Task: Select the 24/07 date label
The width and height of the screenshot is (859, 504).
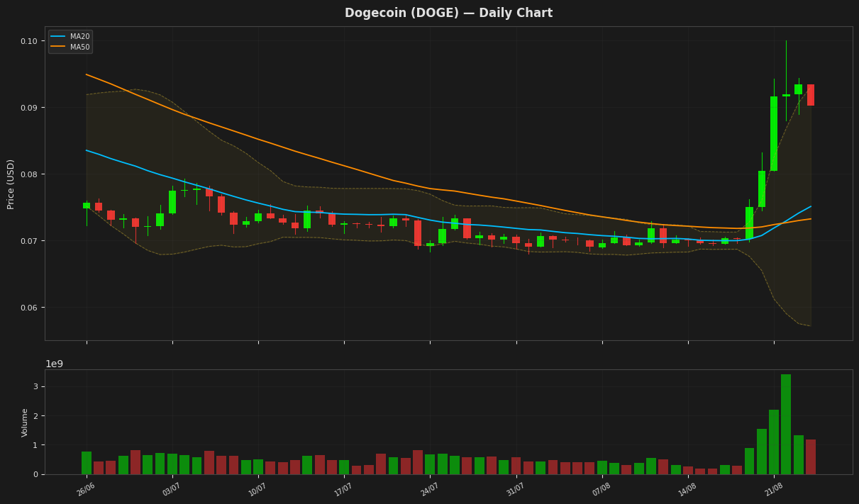Action: [430, 489]
